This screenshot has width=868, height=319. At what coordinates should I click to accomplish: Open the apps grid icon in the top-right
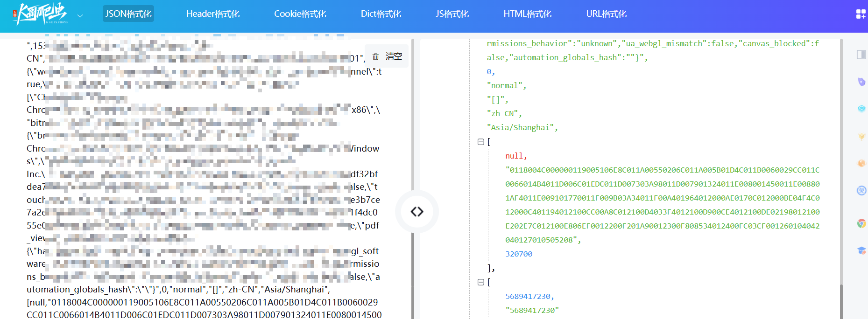click(861, 14)
